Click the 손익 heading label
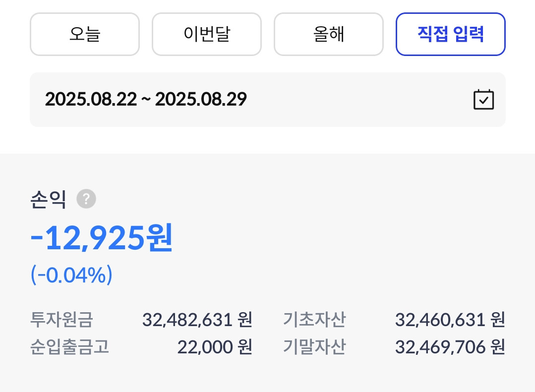This screenshot has width=535, height=392. pos(48,200)
